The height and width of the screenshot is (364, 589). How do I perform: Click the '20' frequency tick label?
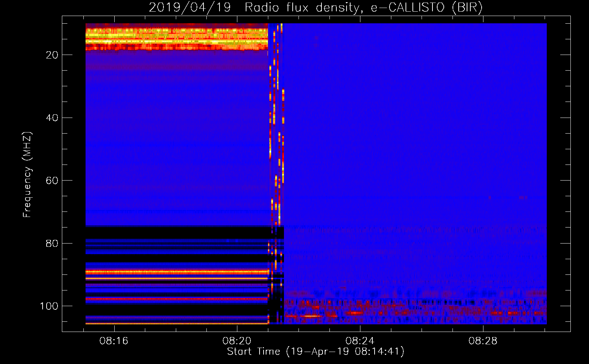(x=52, y=55)
